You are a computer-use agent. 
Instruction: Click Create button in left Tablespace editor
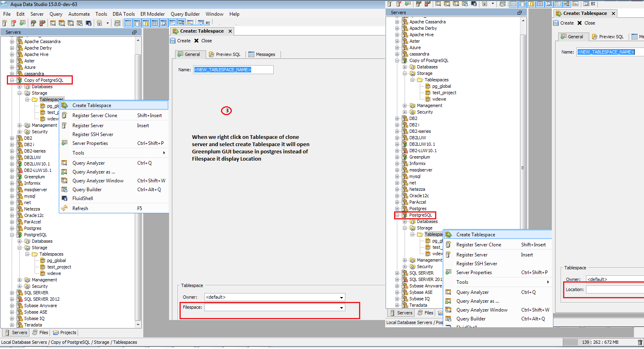tap(180, 41)
